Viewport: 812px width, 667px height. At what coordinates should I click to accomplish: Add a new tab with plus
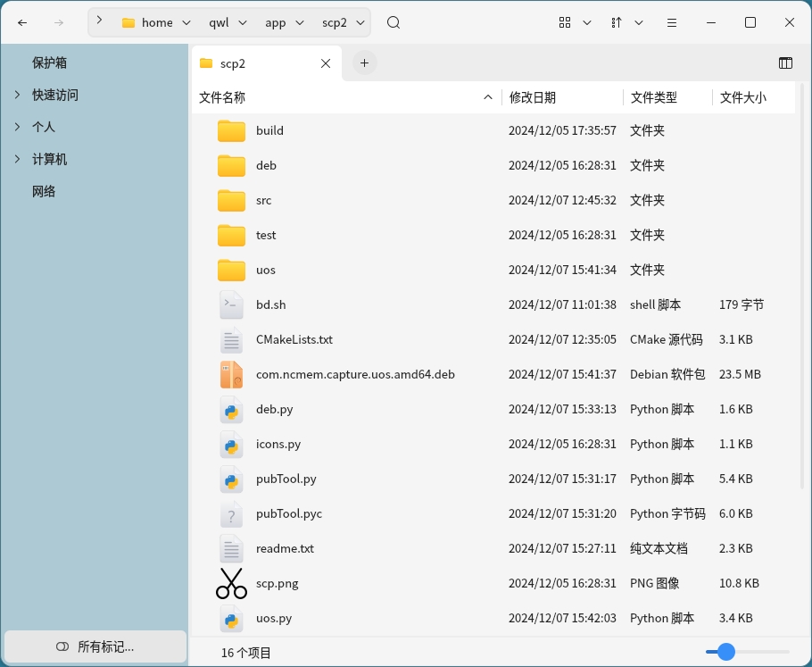pyautogui.click(x=364, y=63)
